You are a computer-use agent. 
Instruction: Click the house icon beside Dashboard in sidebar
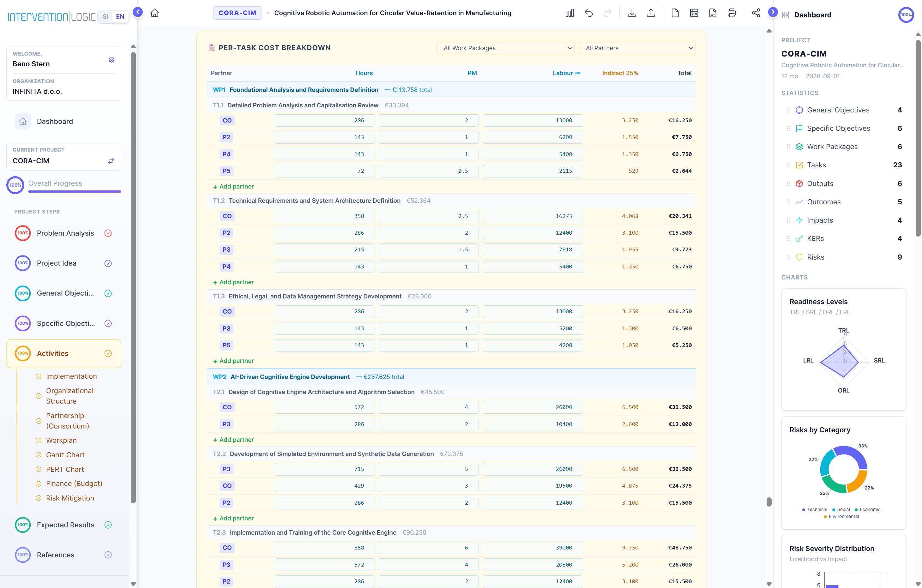pos(23,121)
